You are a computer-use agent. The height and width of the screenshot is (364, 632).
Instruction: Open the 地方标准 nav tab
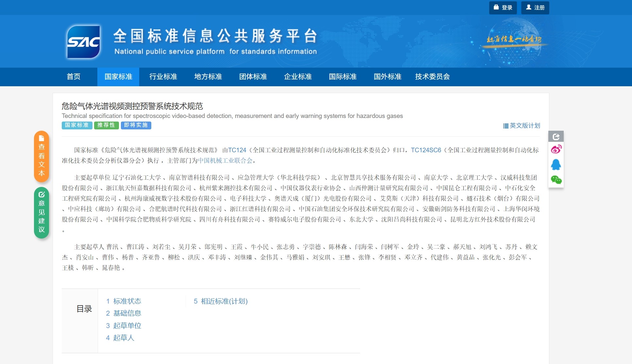(x=208, y=77)
